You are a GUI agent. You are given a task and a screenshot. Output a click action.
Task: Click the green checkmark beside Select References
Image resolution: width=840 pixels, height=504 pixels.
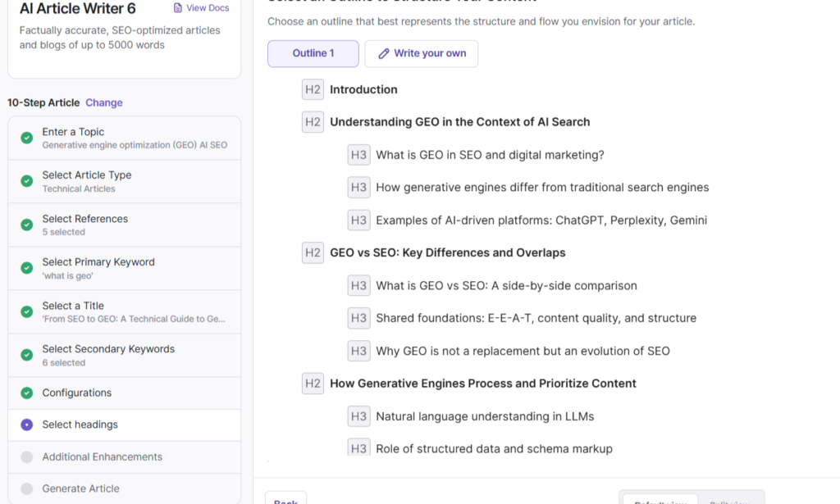(x=27, y=225)
